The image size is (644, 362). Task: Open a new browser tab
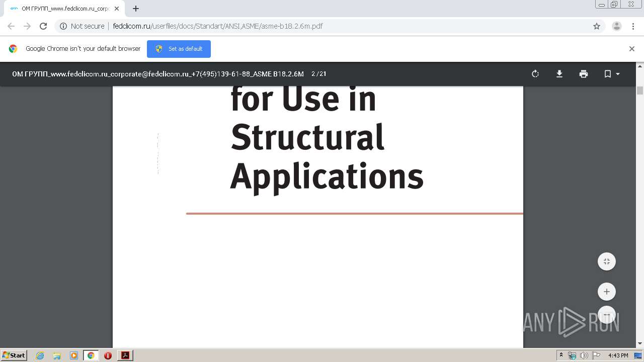(136, 9)
